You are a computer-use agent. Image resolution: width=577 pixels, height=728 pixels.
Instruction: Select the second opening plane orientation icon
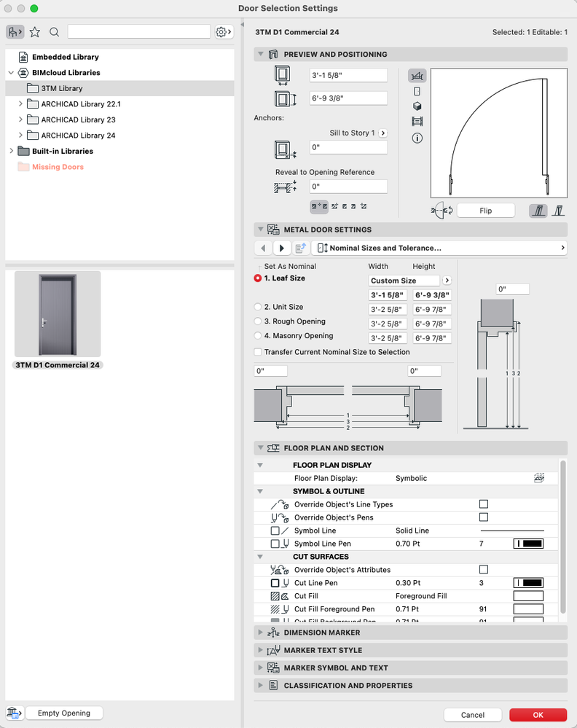click(x=559, y=211)
